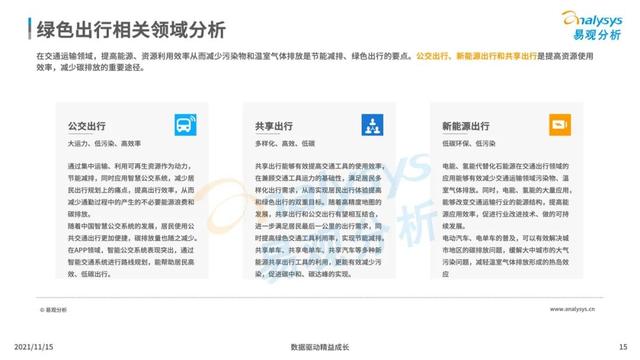Open the www.analysys.cn footer link
Screen dimensions: 640x360
point(572,309)
